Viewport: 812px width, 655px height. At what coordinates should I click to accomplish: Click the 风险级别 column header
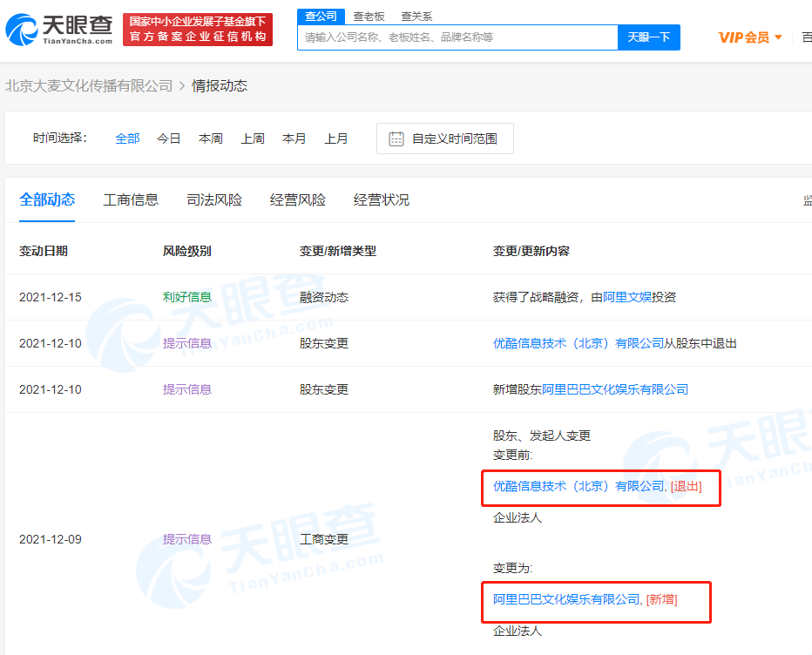(x=187, y=251)
